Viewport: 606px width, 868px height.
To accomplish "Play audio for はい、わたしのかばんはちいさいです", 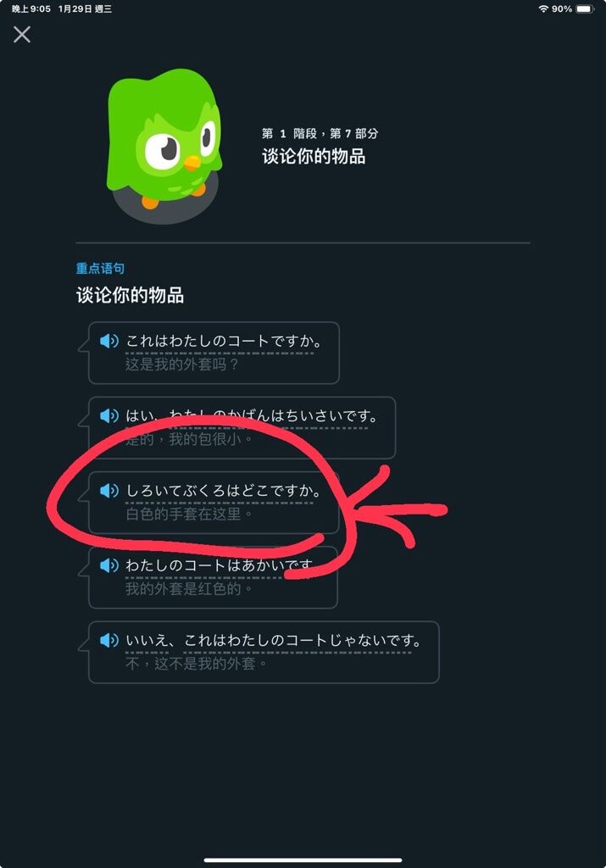I will 109,415.
